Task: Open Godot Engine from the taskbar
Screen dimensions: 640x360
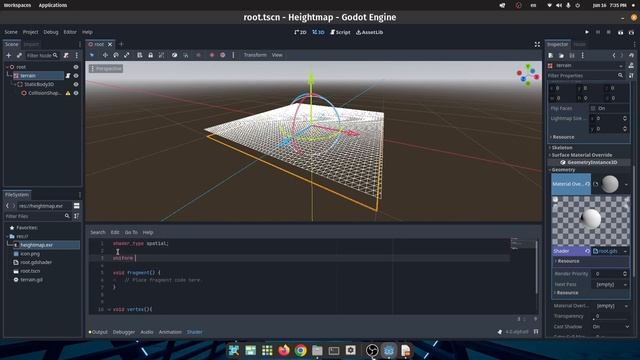Action: (389, 350)
